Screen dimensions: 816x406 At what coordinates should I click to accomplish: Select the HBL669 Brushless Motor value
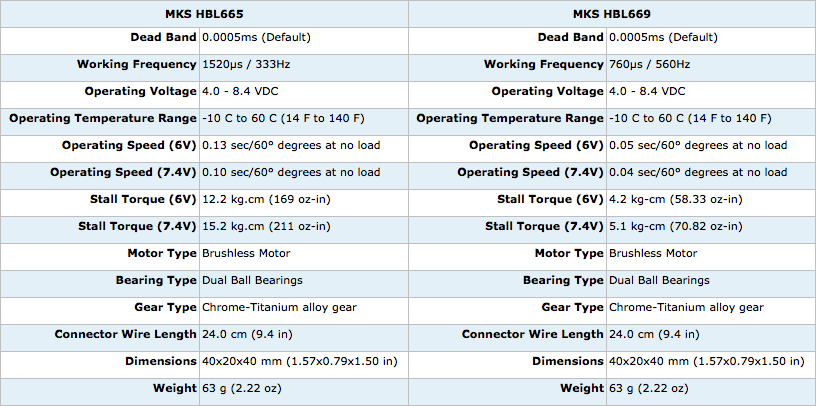[x=653, y=253]
